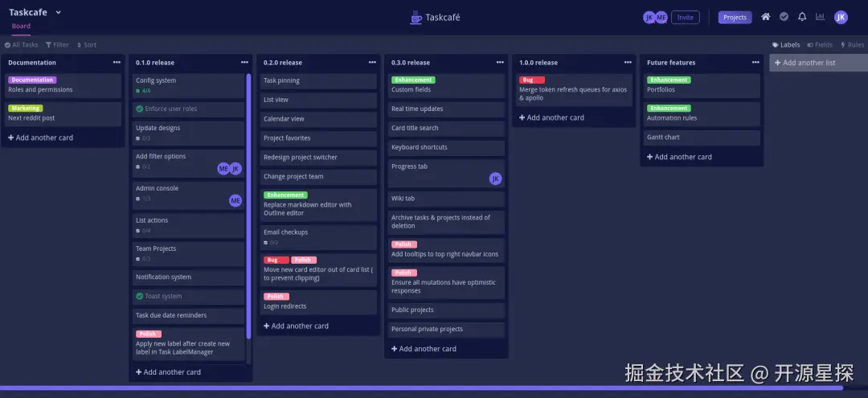Add another card to Future features list

coord(679,157)
